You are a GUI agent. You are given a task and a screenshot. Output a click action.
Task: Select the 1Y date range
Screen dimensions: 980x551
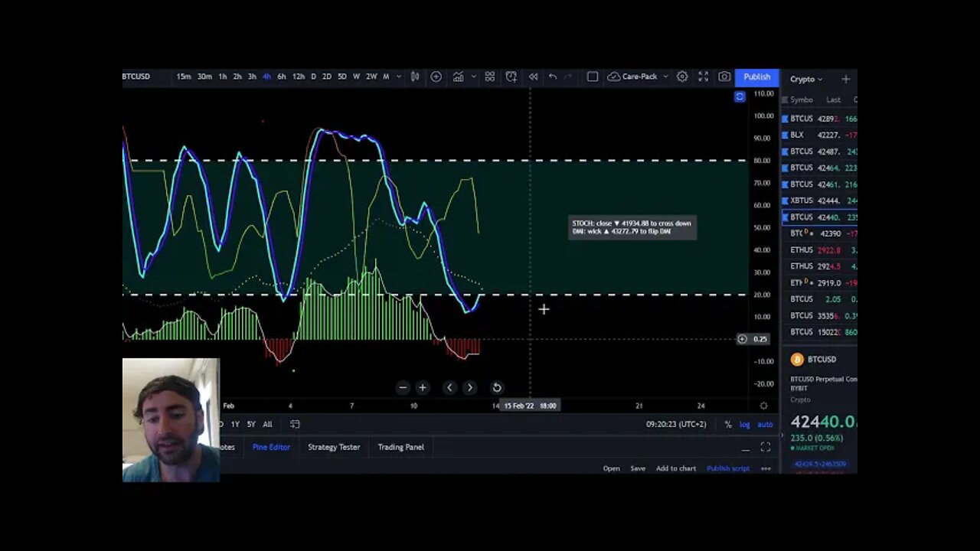(235, 424)
